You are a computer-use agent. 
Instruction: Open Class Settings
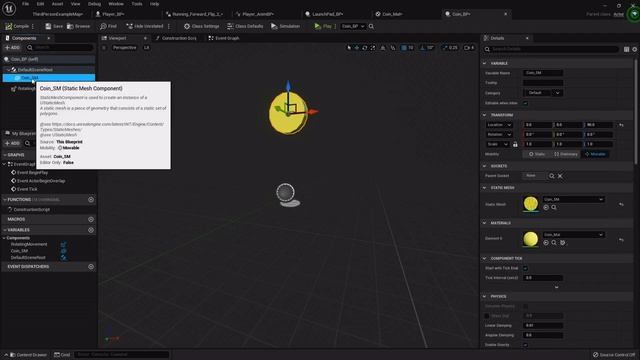tap(201, 26)
